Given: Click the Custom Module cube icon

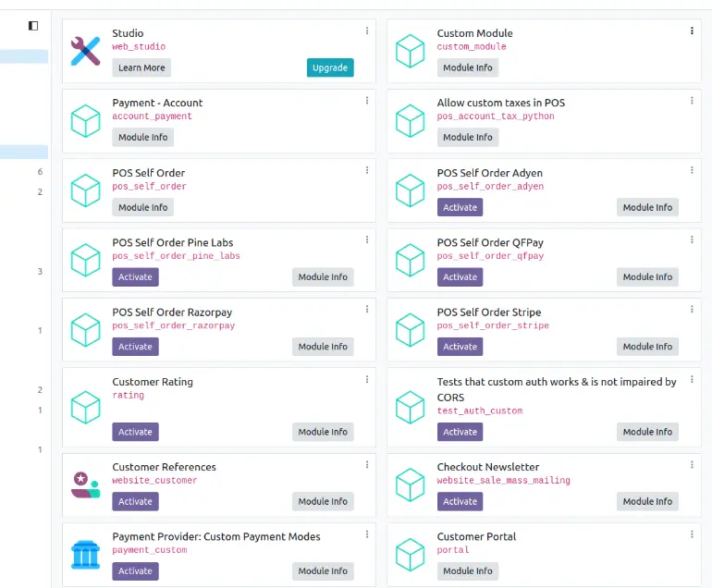Looking at the screenshot, I should (x=410, y=51).
